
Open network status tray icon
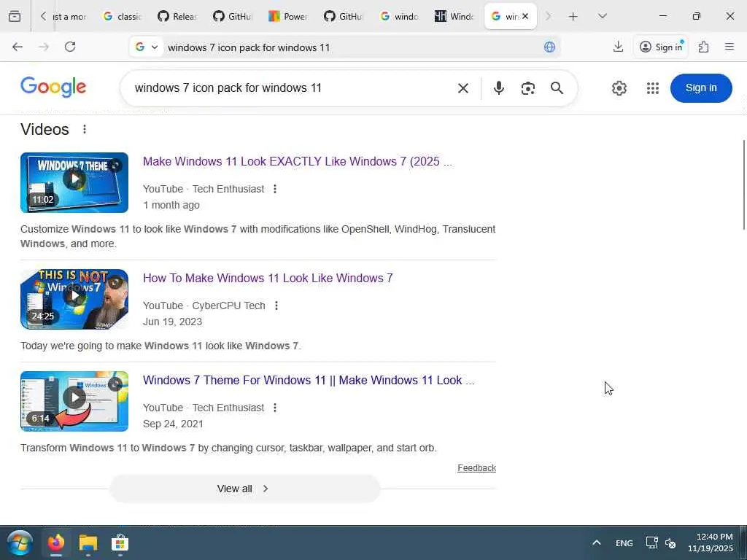click(x=651, y=542)
